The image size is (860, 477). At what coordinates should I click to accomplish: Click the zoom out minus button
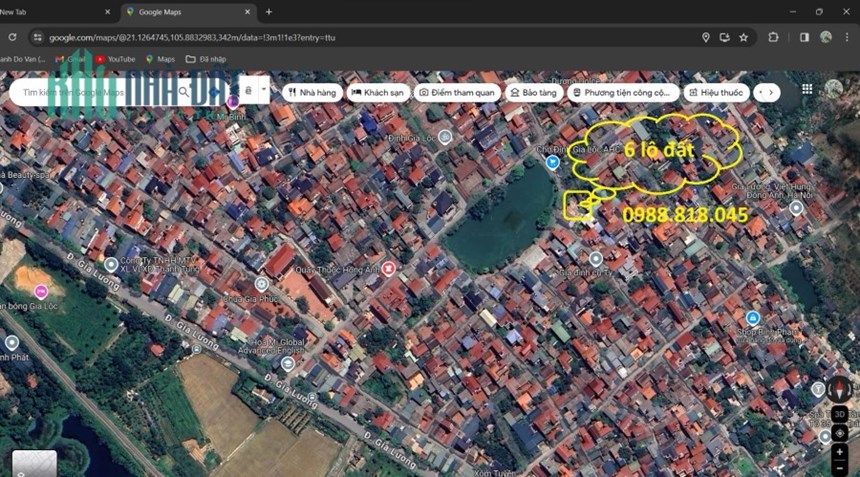(839, 469)
